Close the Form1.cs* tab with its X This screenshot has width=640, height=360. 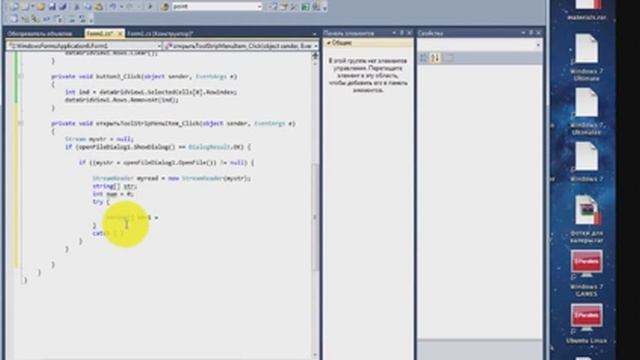coord(120,34)
